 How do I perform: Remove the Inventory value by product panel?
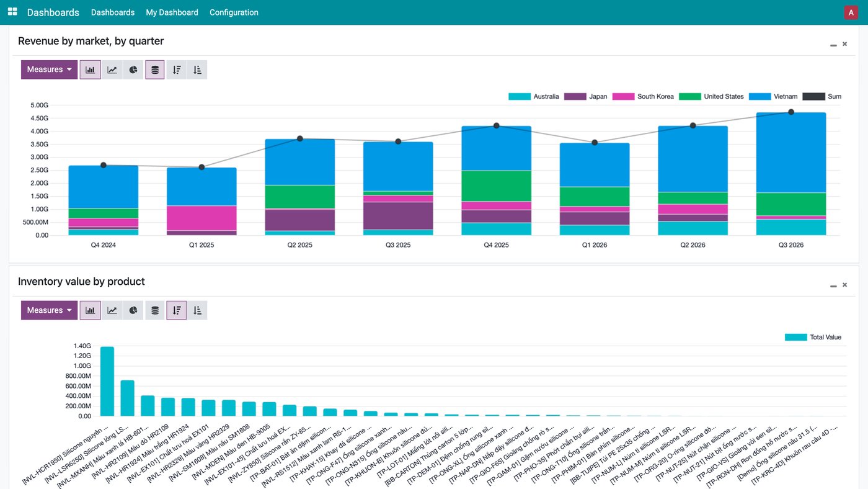[x=844, y=285]
